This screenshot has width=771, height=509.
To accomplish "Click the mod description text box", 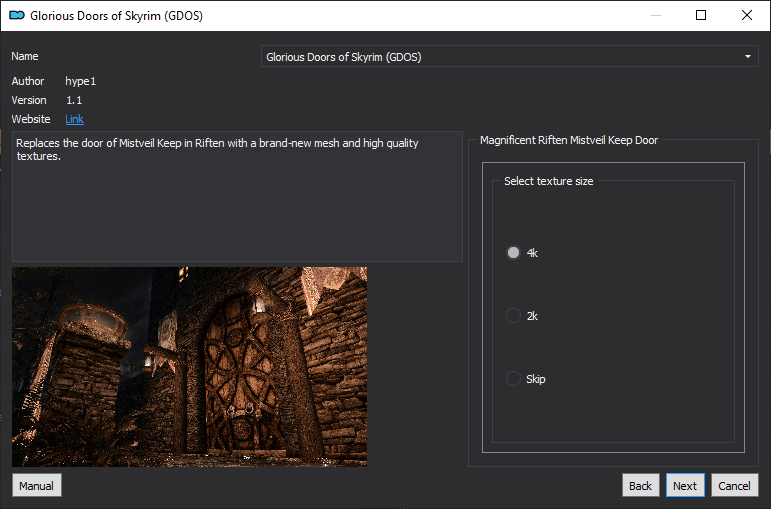I will (x=237, y=196).
